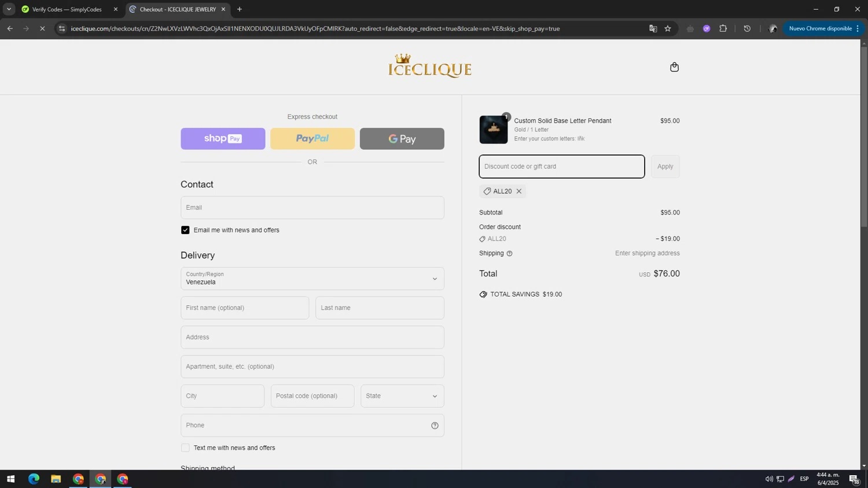868x488 pixels.
Task: Focus the Discount code or gift card field
Action: point(562,167)
